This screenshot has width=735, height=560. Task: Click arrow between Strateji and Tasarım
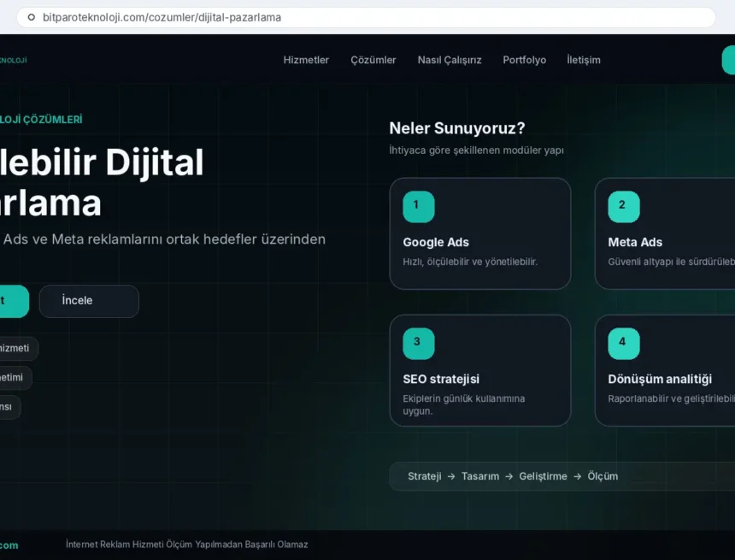(451, 477)
